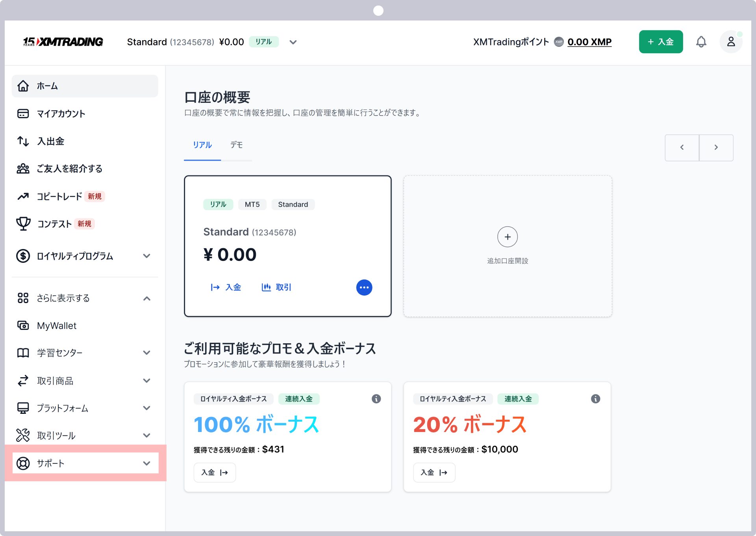Click the ¥ 0.00 balance on card
756x536 pixels.
pos(230,255)
